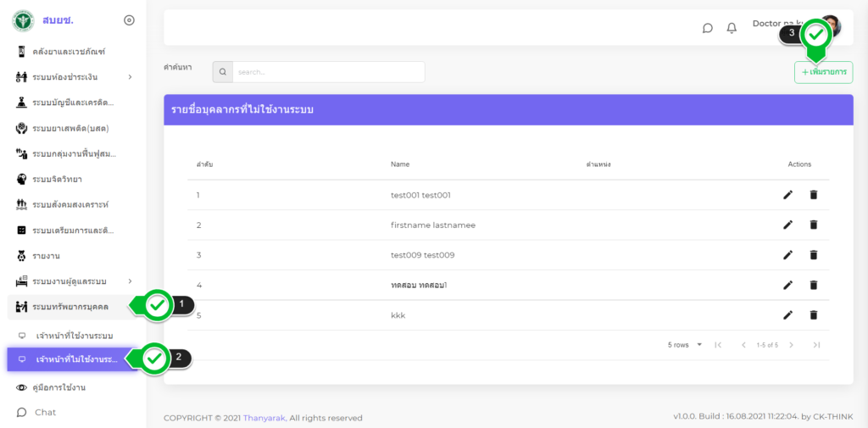
Task: Click the เพิ่มรายการ add button
Action: point(823,73)
